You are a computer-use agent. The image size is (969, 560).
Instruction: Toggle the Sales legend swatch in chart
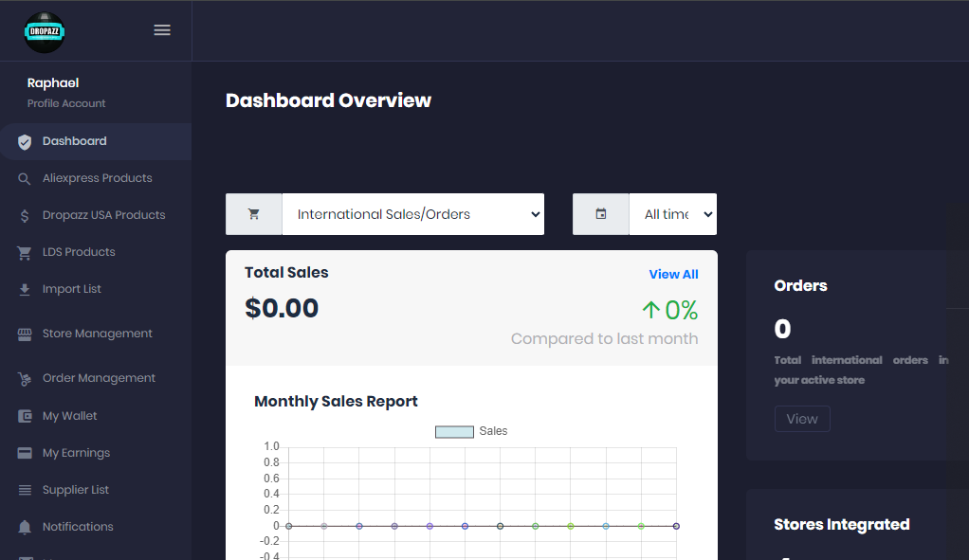[454, 432]
